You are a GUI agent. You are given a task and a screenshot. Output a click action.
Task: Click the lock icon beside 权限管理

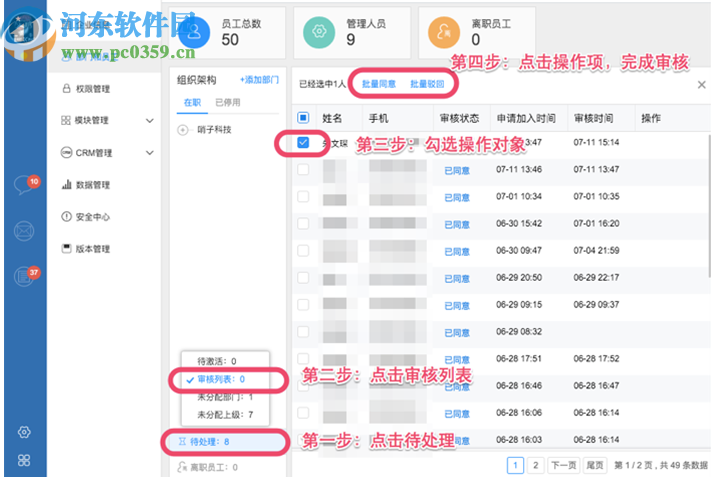point(66,89)
